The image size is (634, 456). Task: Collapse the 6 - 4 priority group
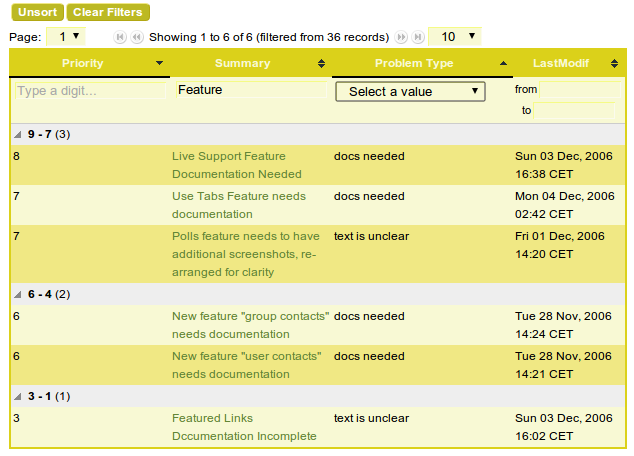click(x=19, y=295)
